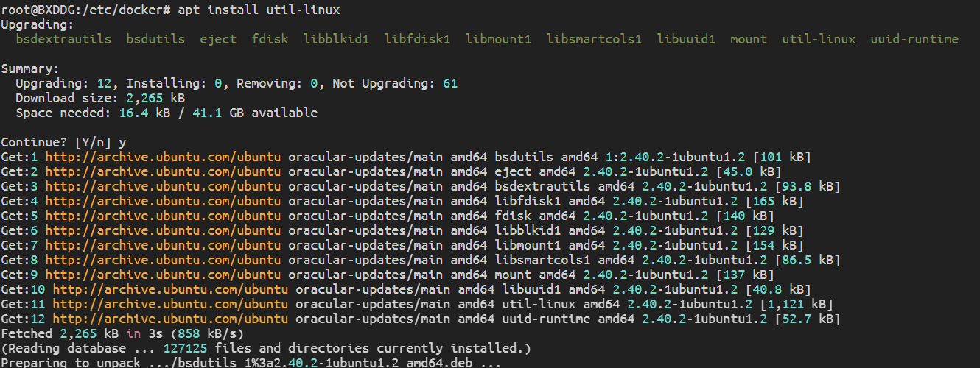The width and height of the screenshot is (980, 368).
Task: Click the '[165 kB]' size on the libfdisk1 line
Action: point(774,201)
